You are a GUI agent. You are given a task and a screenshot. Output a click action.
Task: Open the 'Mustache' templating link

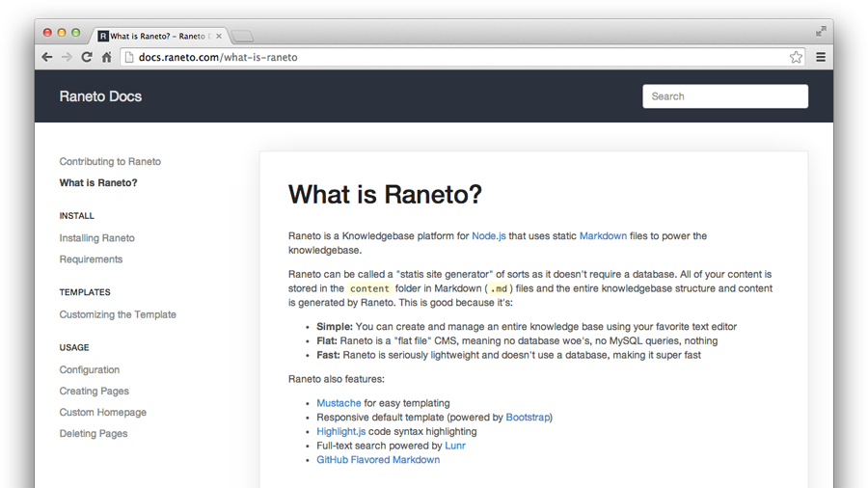coord(339,403)
